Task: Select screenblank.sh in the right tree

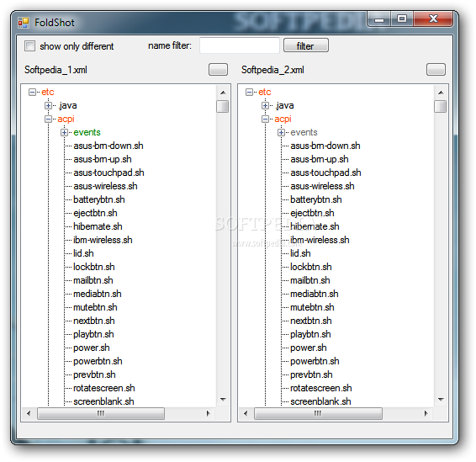Action: 320,401
